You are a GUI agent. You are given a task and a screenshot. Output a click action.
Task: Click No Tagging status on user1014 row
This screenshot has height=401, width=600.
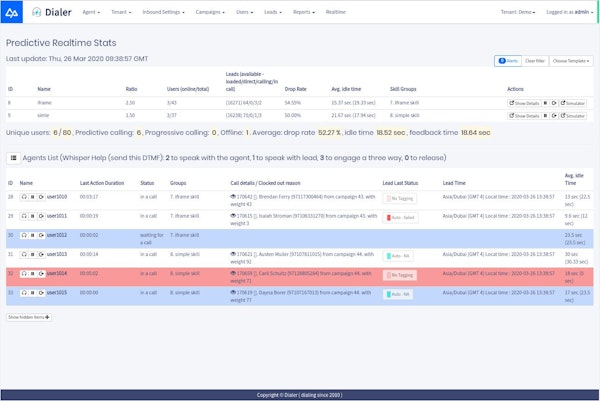click(399, 275)
